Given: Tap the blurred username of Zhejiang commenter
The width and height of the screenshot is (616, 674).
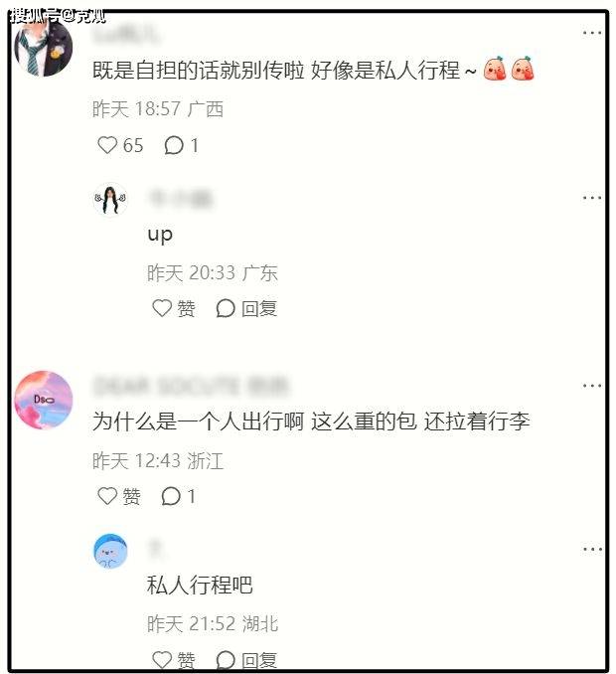Looking at the screenshot, I should [x=192, y=386].
